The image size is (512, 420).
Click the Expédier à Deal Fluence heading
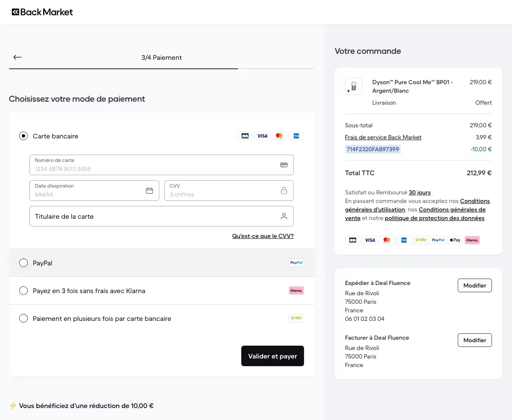pos(377,283)
